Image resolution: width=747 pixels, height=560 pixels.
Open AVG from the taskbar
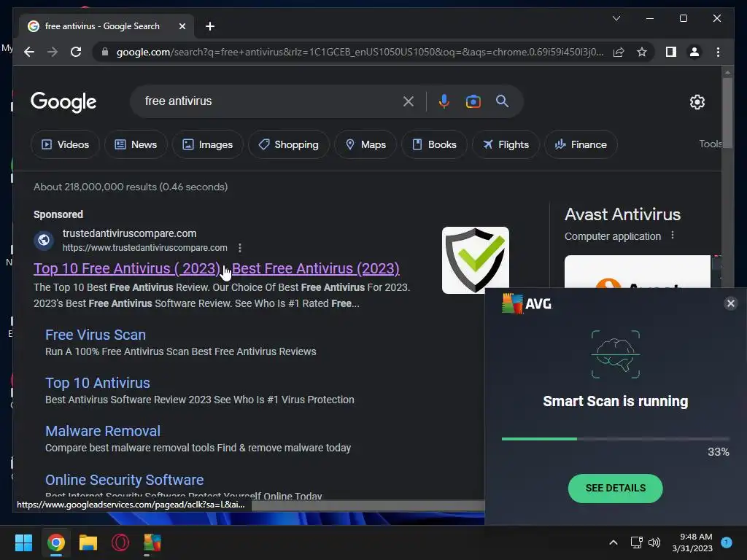pyautogui.click(x=152, y=542)
